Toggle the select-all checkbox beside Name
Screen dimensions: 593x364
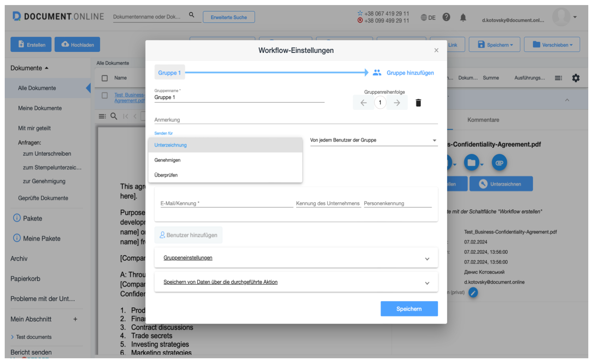105,78
